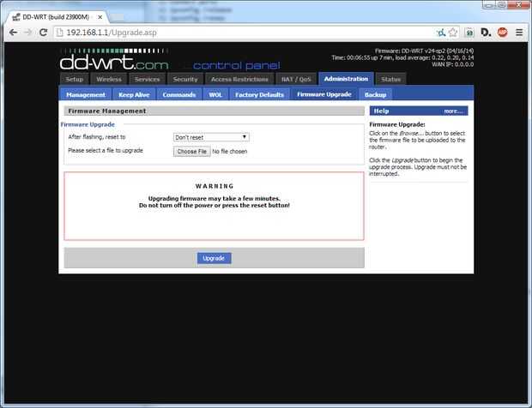
Task: Click the WAN IP: 0.0.0.0 text
Action: tap(452, 64)
